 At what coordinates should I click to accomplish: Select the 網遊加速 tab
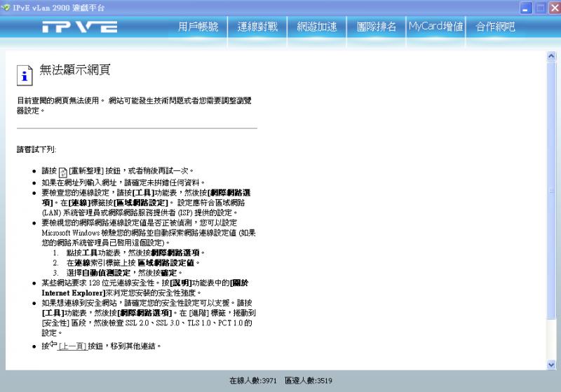tap(317, 27)
